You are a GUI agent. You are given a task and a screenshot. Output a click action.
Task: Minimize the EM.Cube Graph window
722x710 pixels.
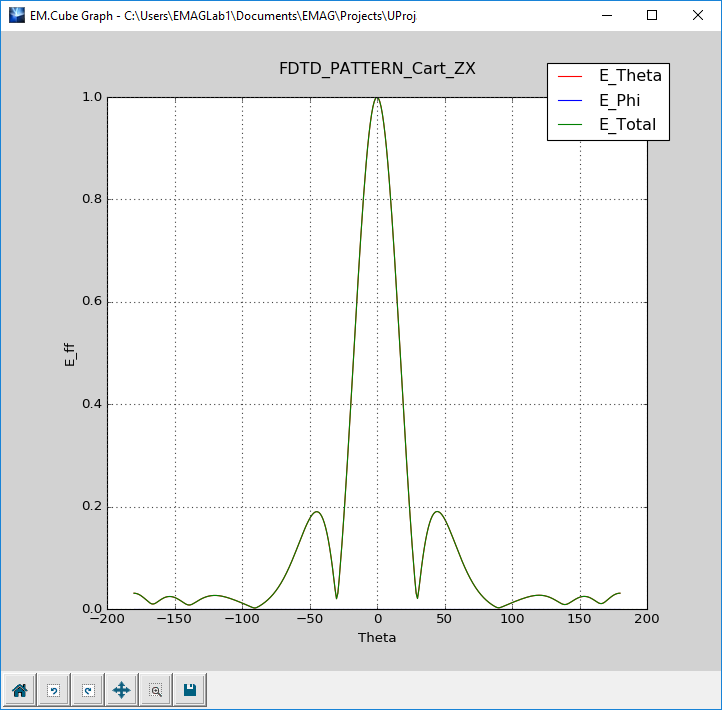click(606, 16)
